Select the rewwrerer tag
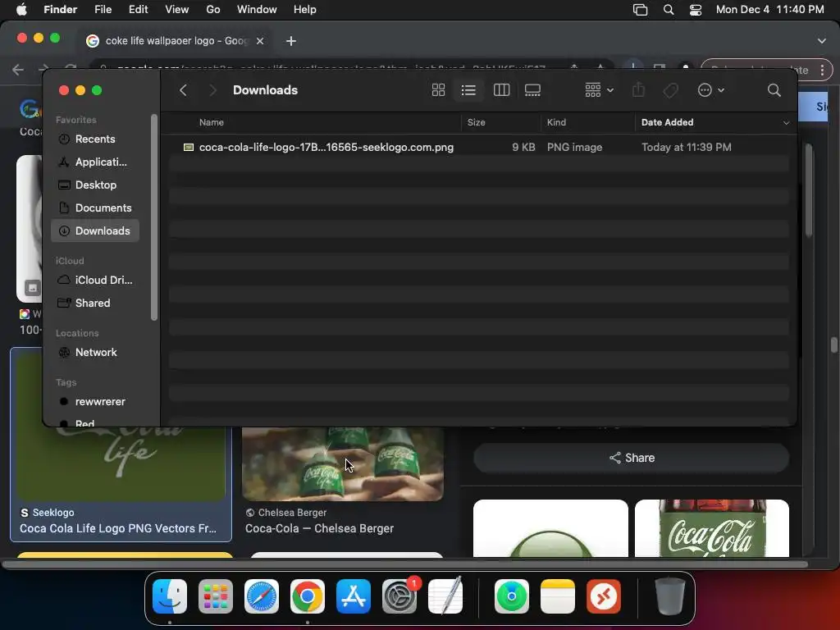Viewport: 840px width, 630px height. [x=95, y=402]
